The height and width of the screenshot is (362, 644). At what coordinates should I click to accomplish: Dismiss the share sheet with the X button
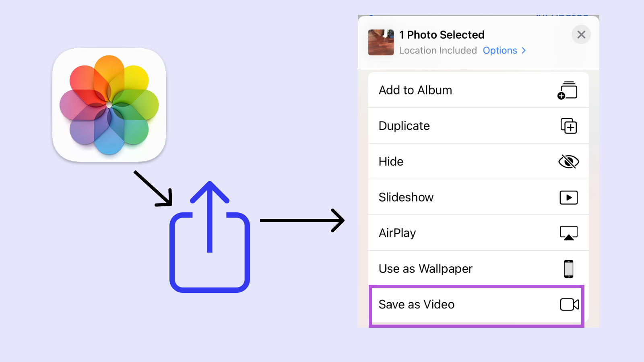point(581,35)
